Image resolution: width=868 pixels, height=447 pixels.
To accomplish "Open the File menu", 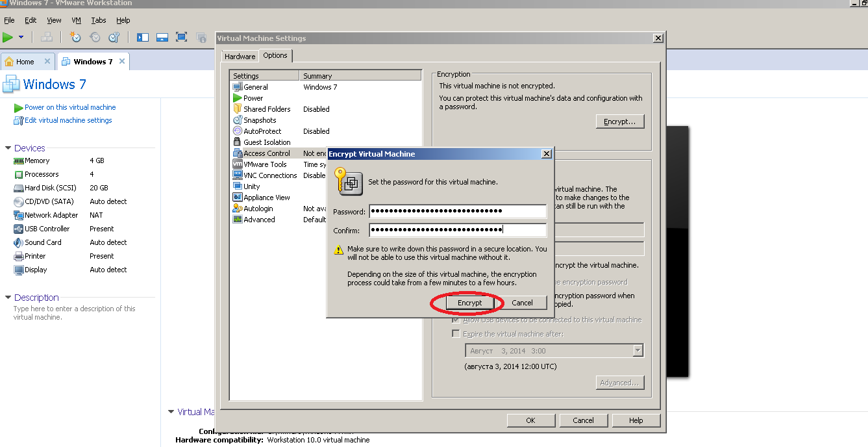I will (x=9, y=20).
